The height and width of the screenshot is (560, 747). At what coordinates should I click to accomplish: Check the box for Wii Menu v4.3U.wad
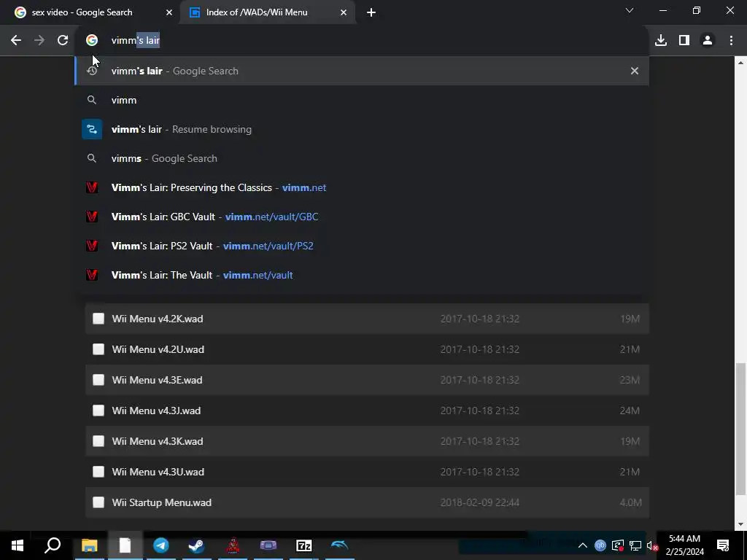[x=98, y=472]
